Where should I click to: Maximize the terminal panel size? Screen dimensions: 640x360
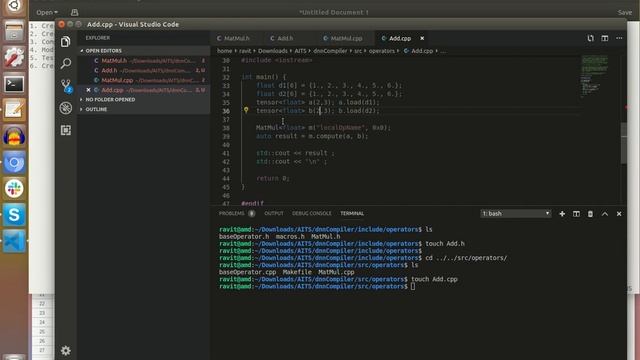605,214
